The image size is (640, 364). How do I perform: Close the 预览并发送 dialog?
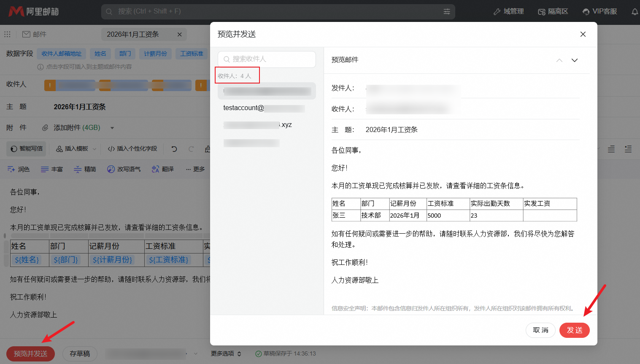583,34
